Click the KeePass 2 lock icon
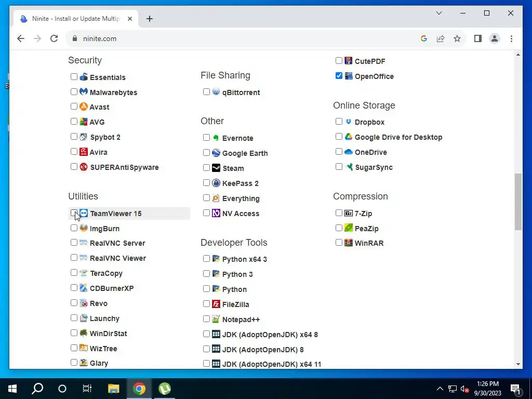The image size is (532, 399). click(216, 183)
